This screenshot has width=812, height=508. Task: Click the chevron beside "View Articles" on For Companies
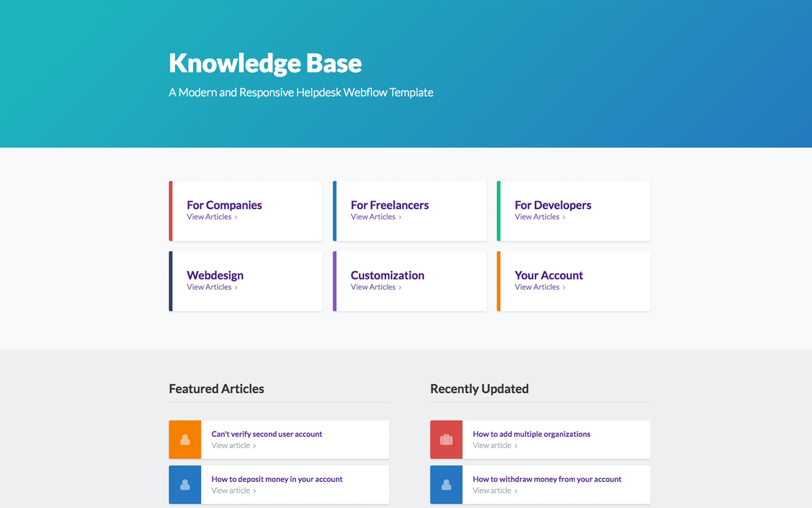[x=236, y=217]
